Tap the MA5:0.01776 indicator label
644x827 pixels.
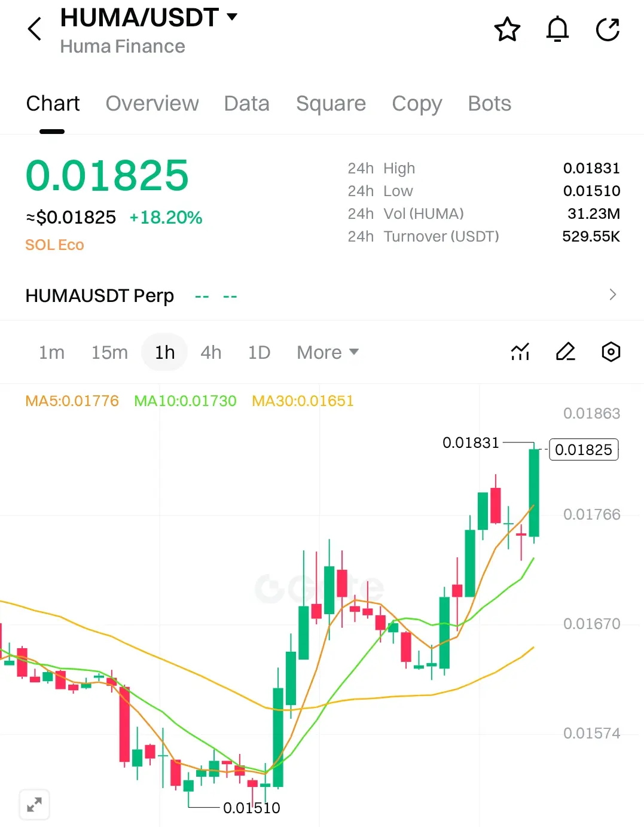point(72,401)
